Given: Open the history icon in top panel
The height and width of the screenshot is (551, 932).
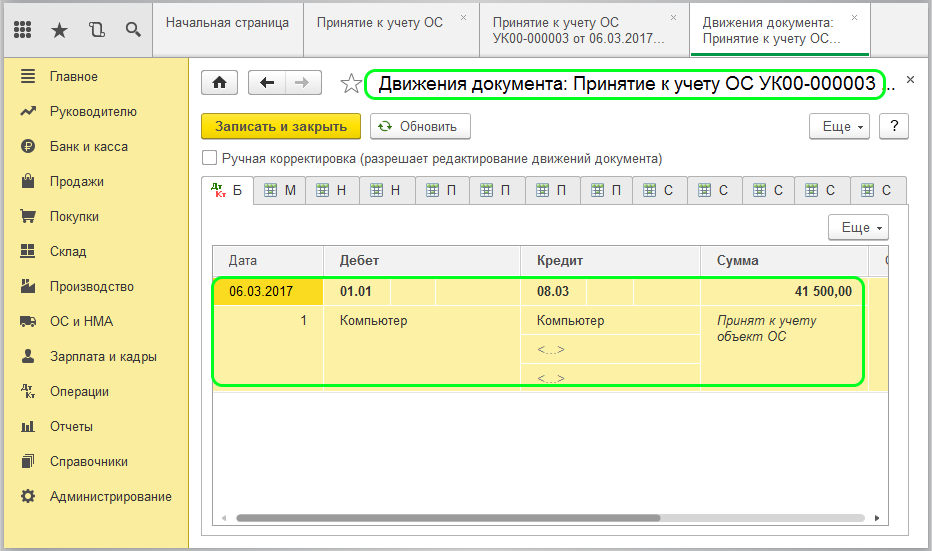Looking at the screenshot, I should pos(97,29).
